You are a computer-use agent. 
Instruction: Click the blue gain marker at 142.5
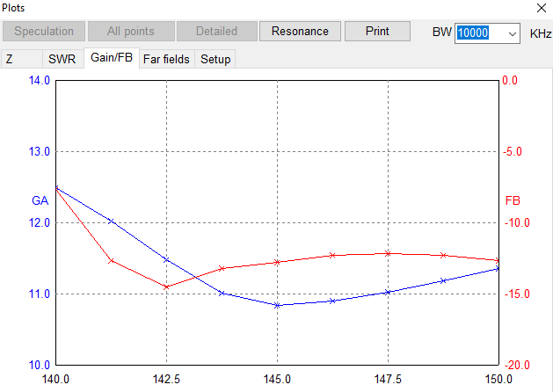[x=166, y=259]
